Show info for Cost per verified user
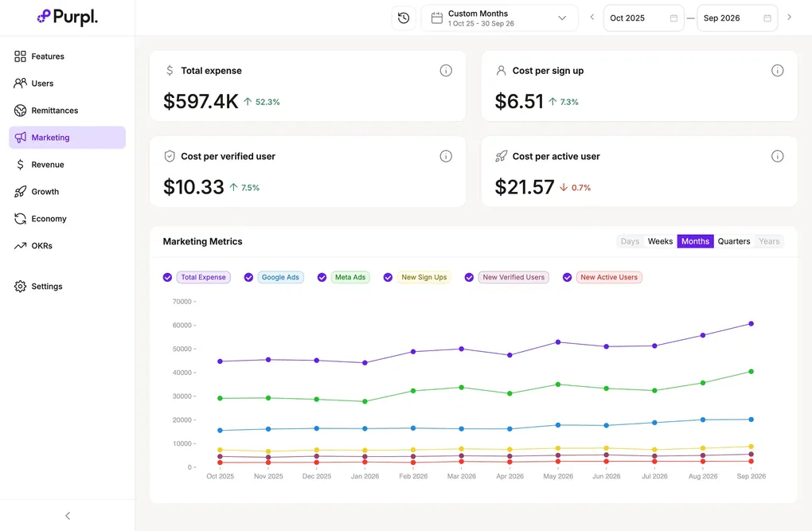 tap(446, 156)
